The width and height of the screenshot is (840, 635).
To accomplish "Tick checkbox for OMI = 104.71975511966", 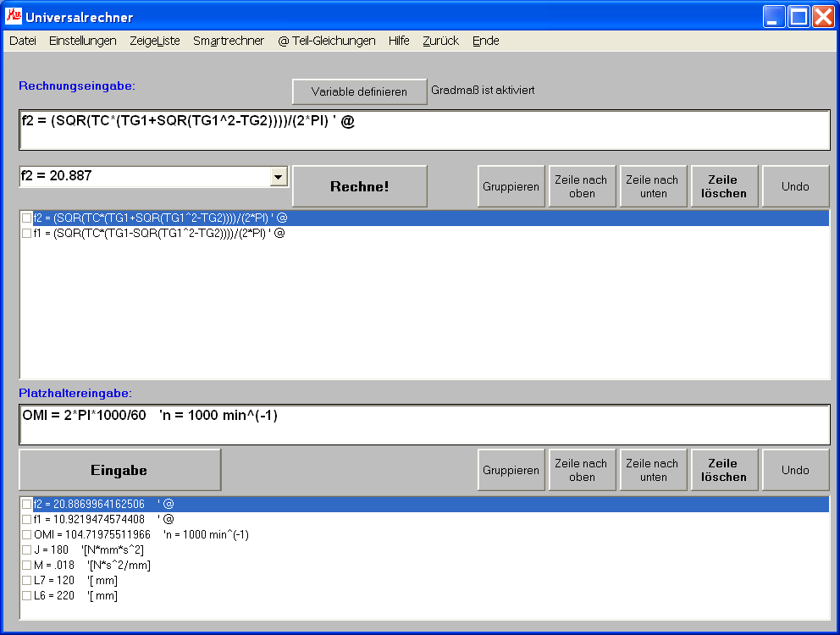I will (x=26, y=535).
